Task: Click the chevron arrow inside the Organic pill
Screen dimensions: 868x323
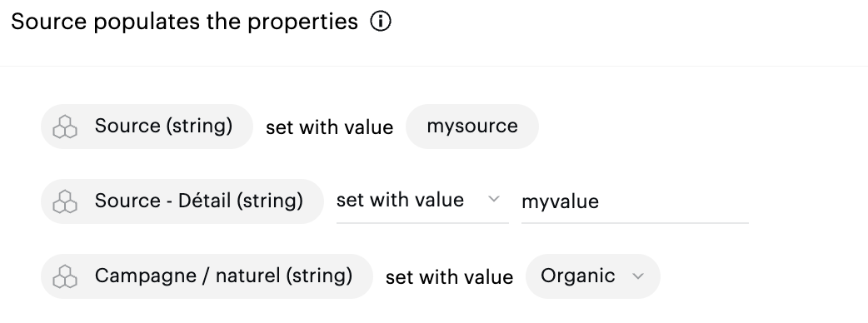Action: tap(638, 276)
